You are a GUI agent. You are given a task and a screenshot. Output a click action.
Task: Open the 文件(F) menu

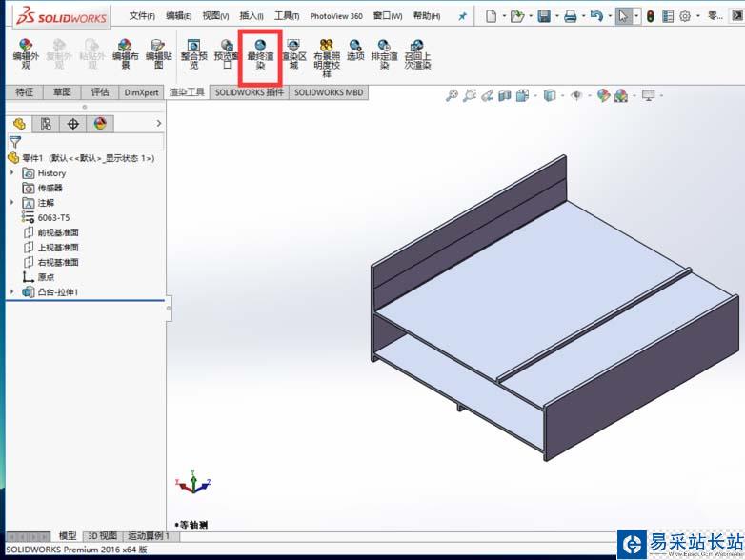(x=142, y=16)
